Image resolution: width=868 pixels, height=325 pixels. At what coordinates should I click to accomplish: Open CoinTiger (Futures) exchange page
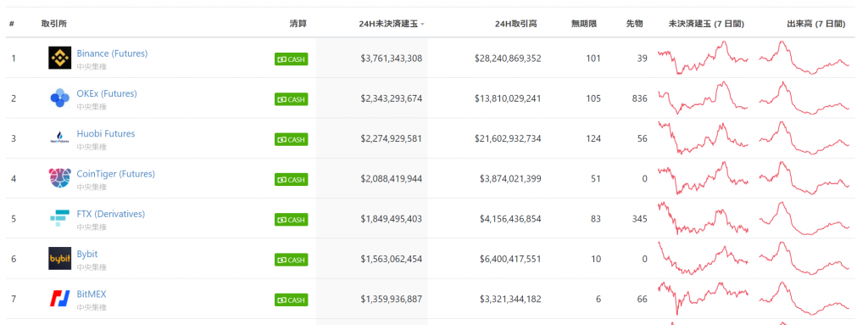(x=115, y=174)
